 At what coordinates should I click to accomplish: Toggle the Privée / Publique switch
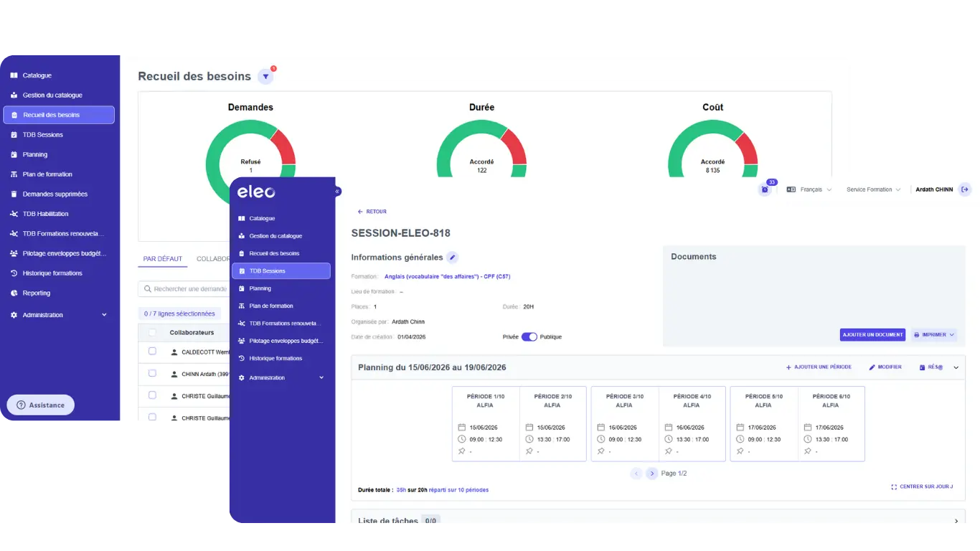(x=529, y=336)
